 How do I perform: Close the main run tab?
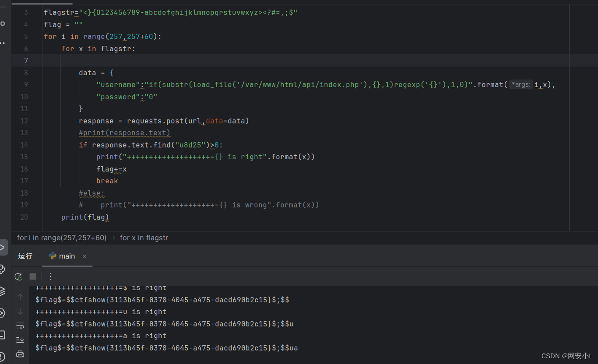(x=84, y=256)
